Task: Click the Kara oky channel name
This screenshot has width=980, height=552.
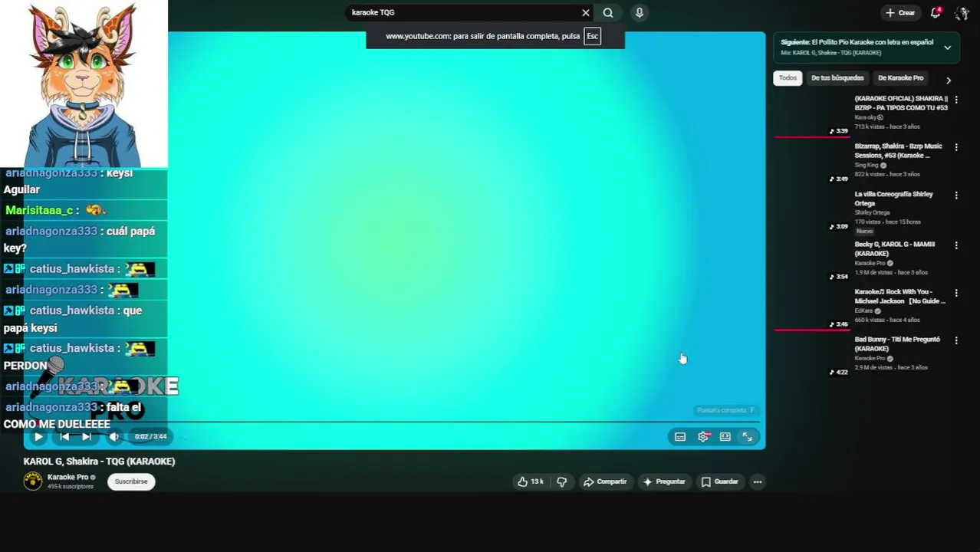Action: (866, 117)
